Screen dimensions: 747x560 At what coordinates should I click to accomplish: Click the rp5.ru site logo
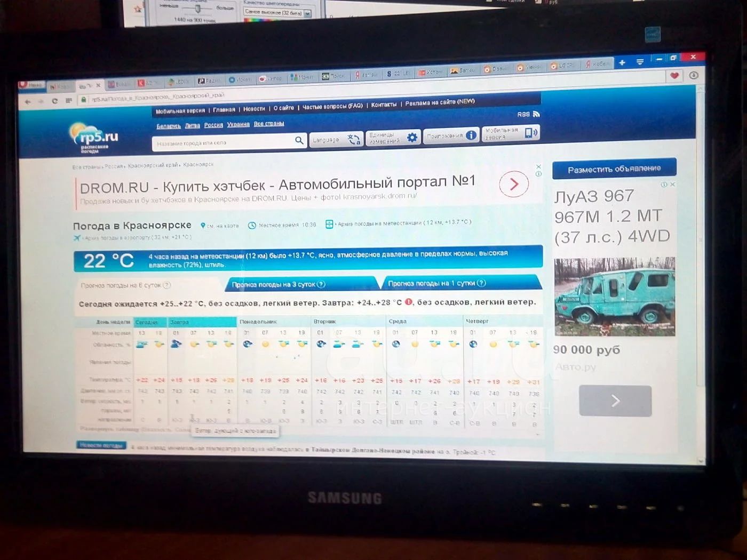pyautogui.click(x=93, y=138)
